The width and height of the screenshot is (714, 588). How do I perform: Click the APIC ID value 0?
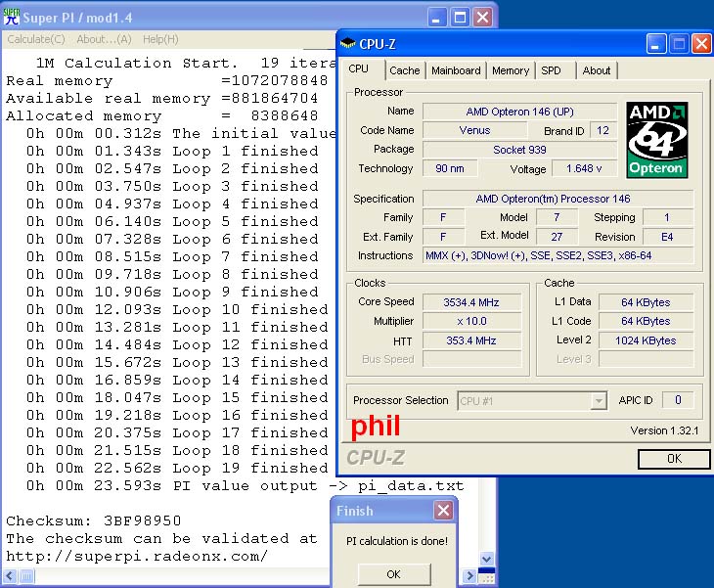tap(678, 400)
